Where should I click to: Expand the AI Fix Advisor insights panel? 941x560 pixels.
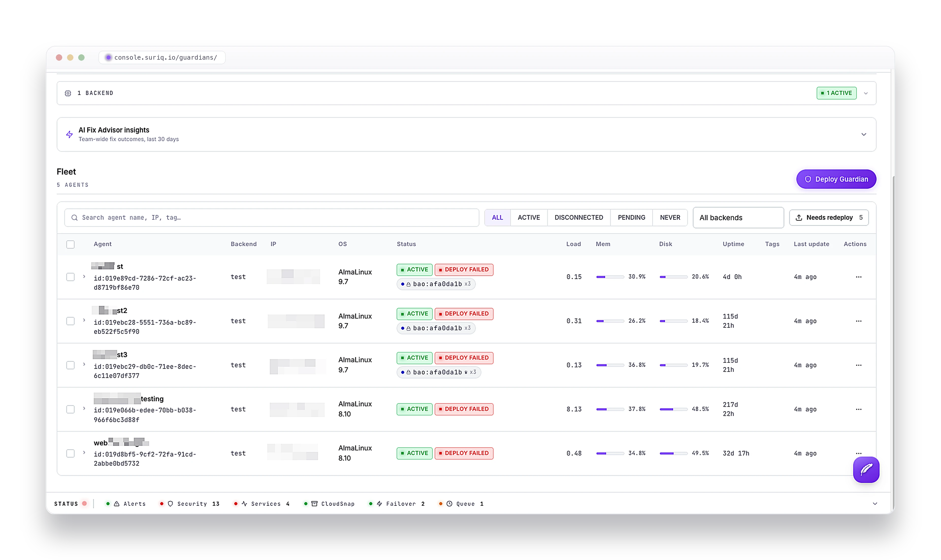[x=863, y=134]
